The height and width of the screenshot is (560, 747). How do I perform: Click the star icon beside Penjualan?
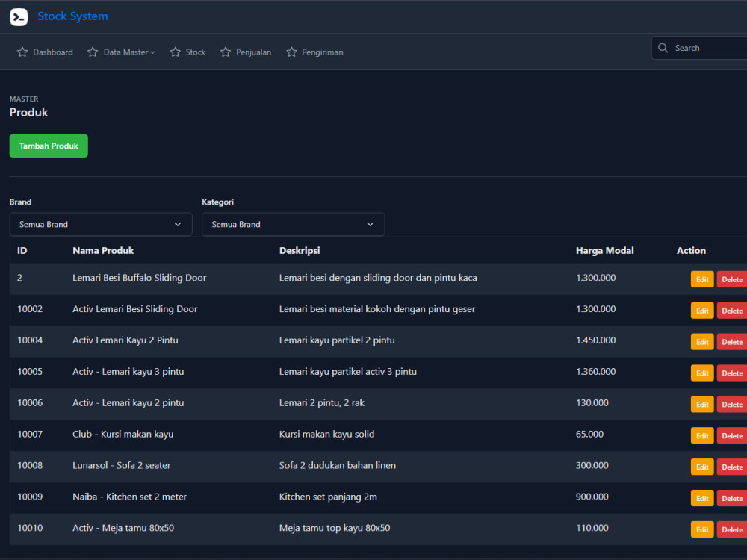tap(226, 52)
